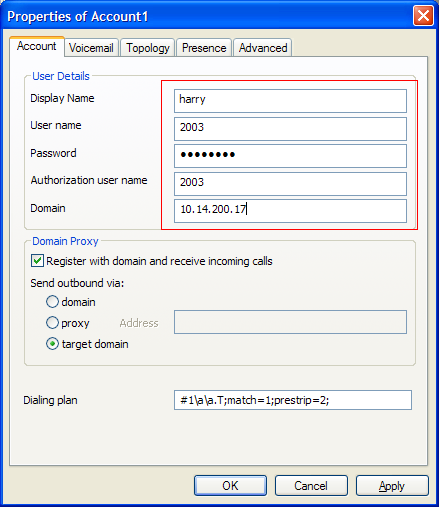Click the Cancel button
This screenshot has width=440, height=507.
coord(311,486)
